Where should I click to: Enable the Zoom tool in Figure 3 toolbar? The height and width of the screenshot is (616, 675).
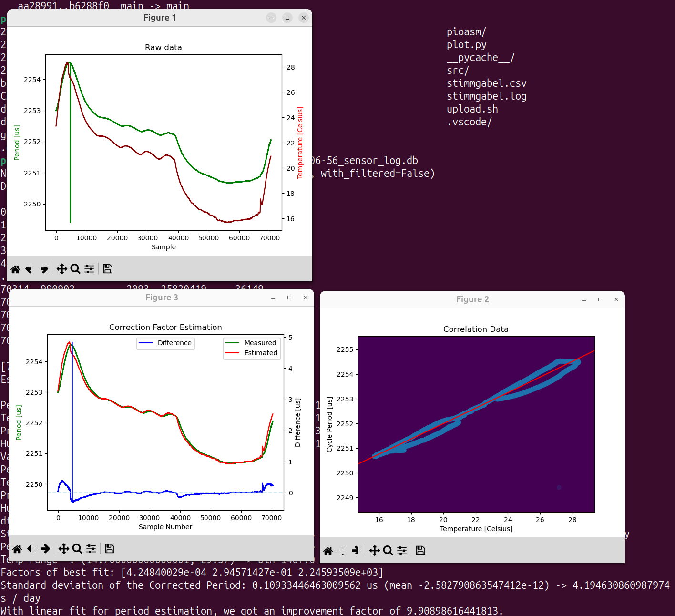tap(77, 549)
